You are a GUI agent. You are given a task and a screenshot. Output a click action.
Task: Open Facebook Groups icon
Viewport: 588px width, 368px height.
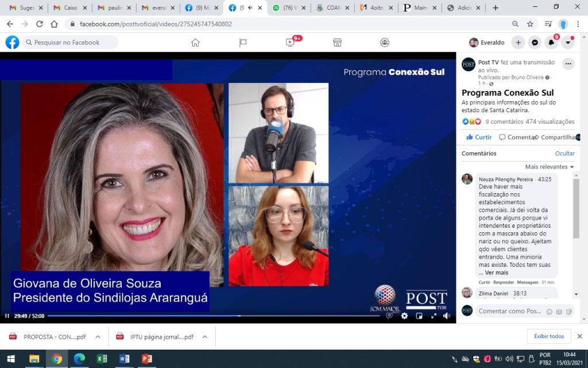click(x=385, y=43)
